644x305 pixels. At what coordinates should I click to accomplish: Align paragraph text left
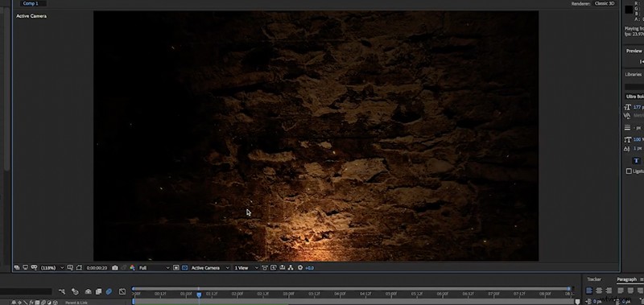tap(589, 291)
